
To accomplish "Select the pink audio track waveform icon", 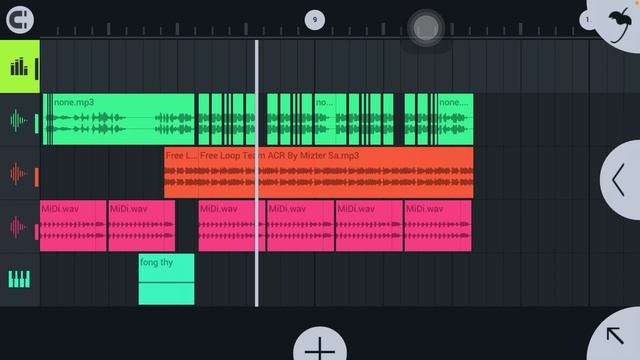I will [x=18, y=227].
